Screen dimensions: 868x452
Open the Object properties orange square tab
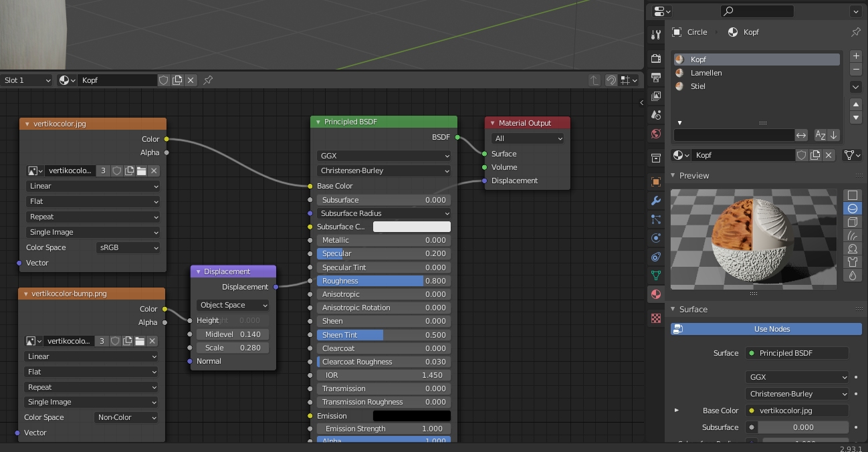click(x=656, y=181)
